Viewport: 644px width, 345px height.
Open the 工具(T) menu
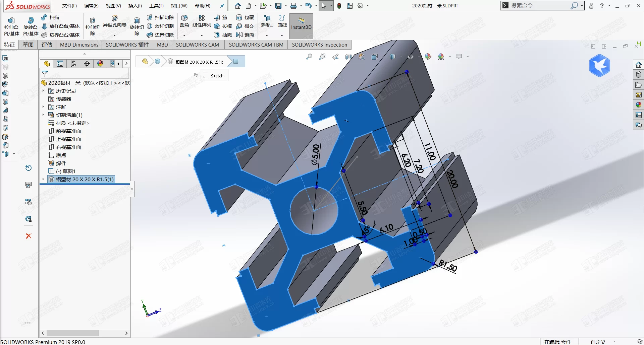pos(156,6)
